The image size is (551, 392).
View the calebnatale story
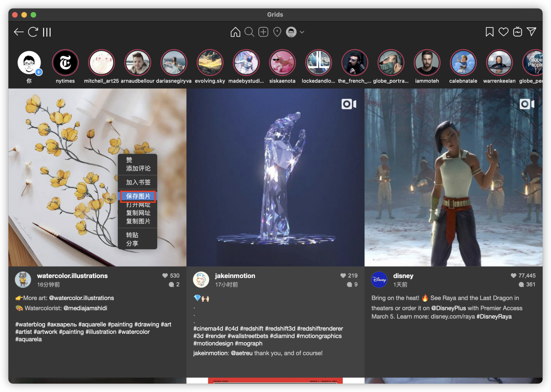(463, 63)
